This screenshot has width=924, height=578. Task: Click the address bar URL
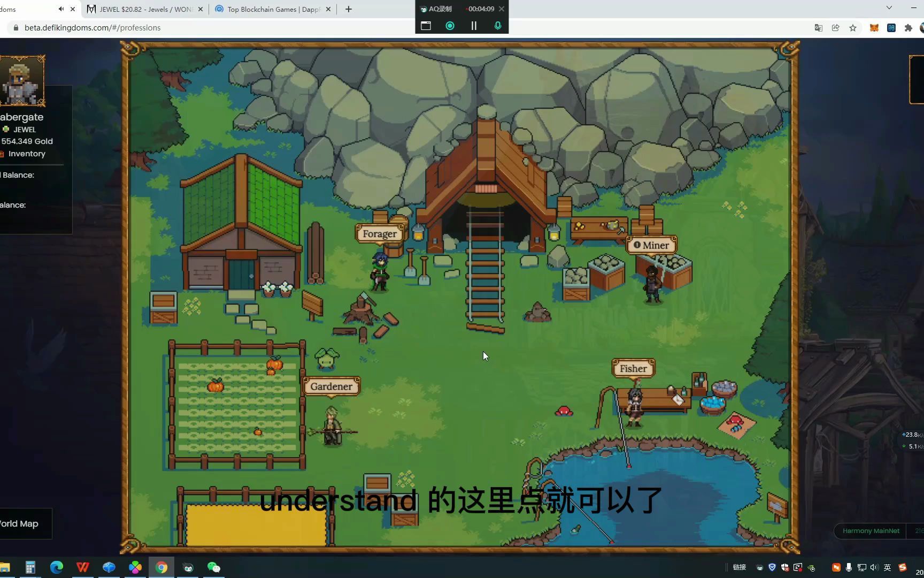tap(93, 28)
